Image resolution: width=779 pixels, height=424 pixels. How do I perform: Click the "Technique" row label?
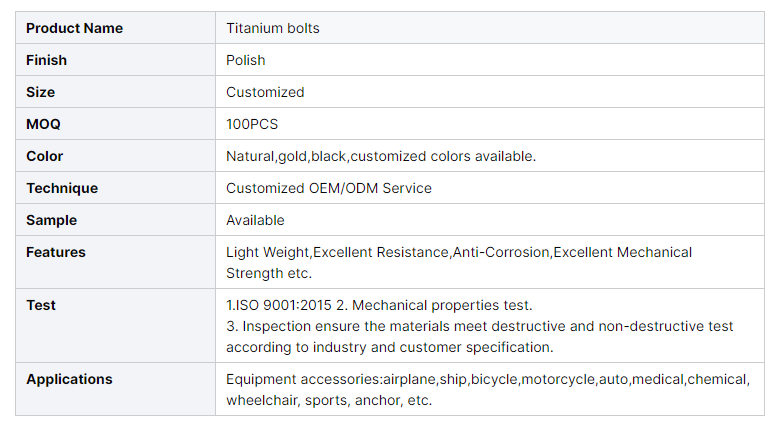point(62,188)
